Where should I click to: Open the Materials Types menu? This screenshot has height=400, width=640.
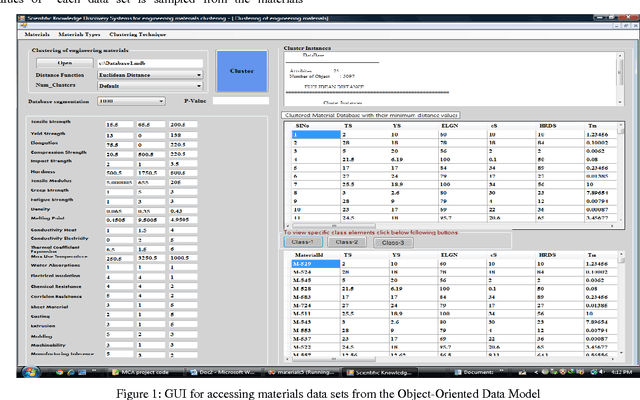click(79, 34)
